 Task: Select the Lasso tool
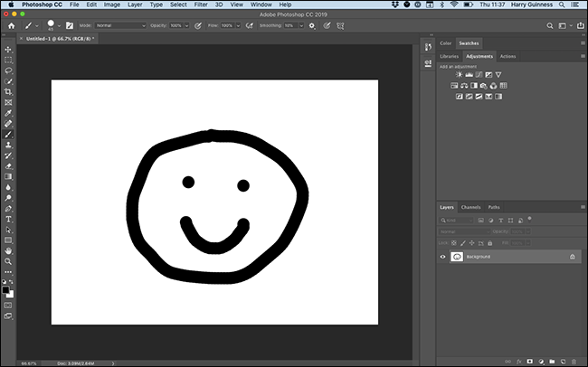click(8, 71)
